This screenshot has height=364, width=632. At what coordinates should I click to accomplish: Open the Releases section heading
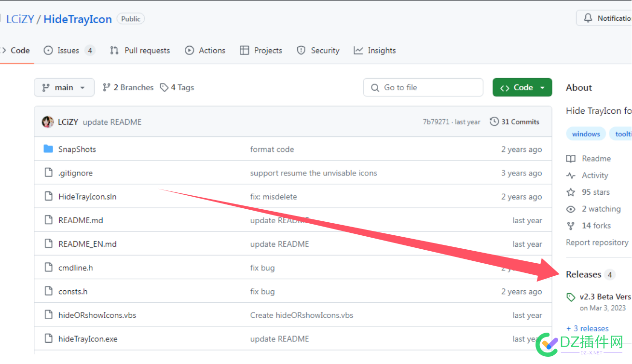tap(584, 274)
